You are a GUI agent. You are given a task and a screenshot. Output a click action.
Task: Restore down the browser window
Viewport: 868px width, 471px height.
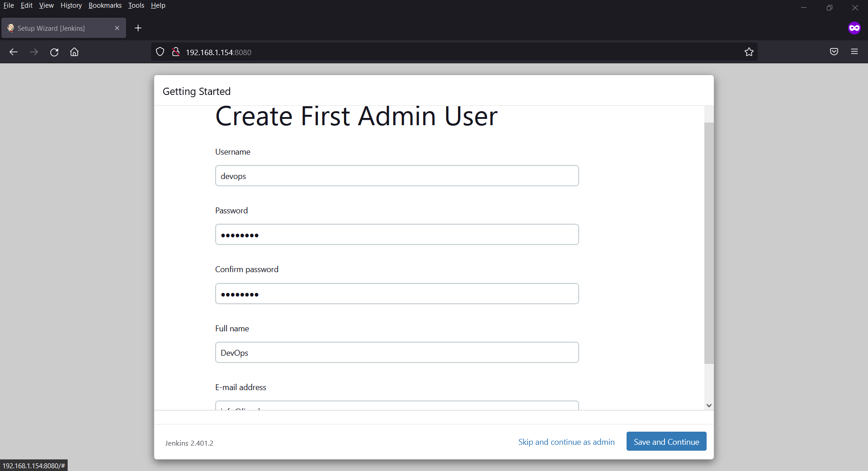click(x=829, y=8)
